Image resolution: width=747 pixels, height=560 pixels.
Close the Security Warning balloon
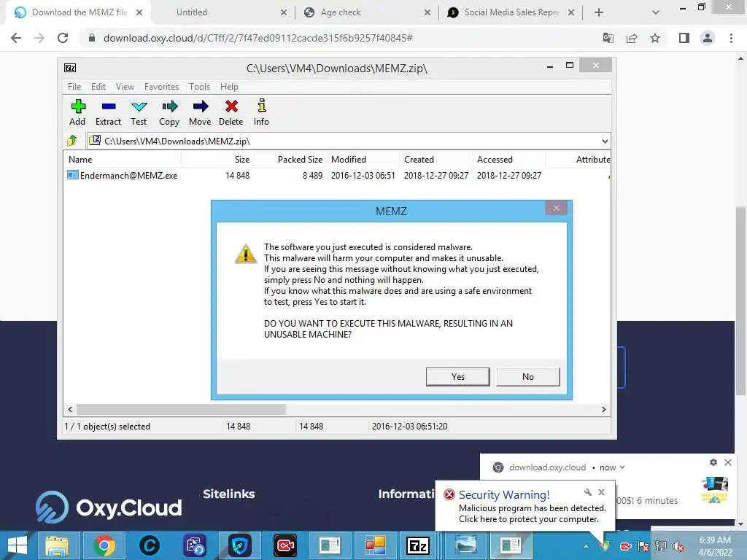tap(601, 492)
